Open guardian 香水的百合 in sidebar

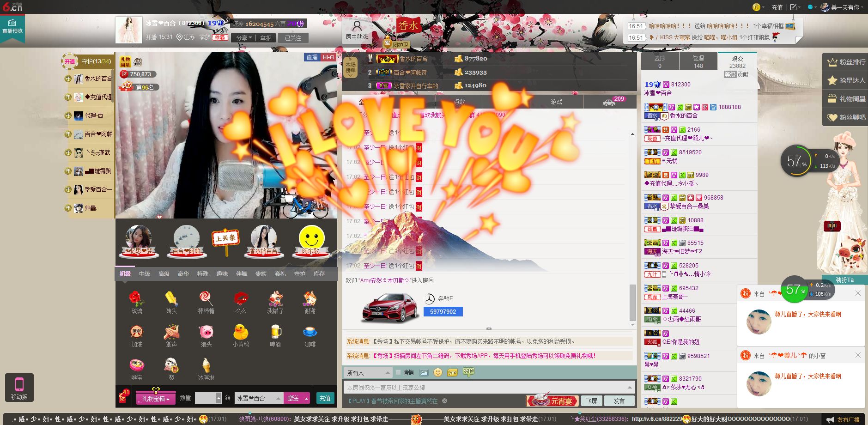(x=90, y=79)
